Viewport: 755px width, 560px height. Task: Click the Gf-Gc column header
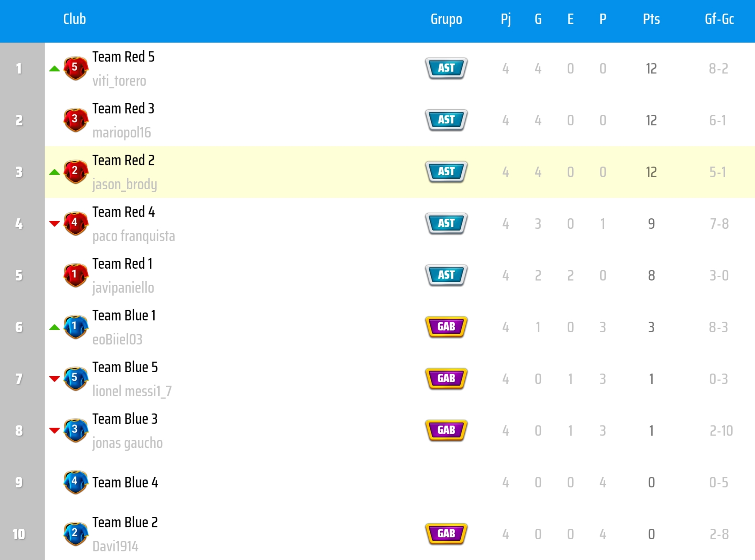(719, 19)
